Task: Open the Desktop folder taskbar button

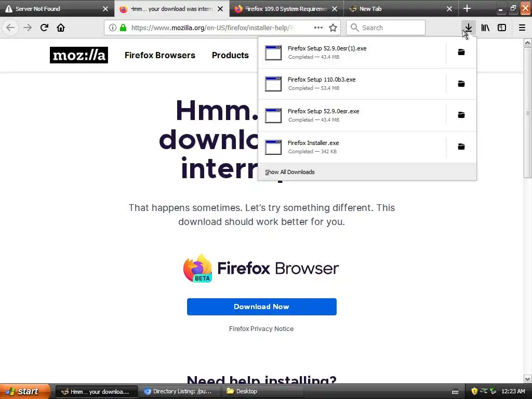Action: point(262,392)
